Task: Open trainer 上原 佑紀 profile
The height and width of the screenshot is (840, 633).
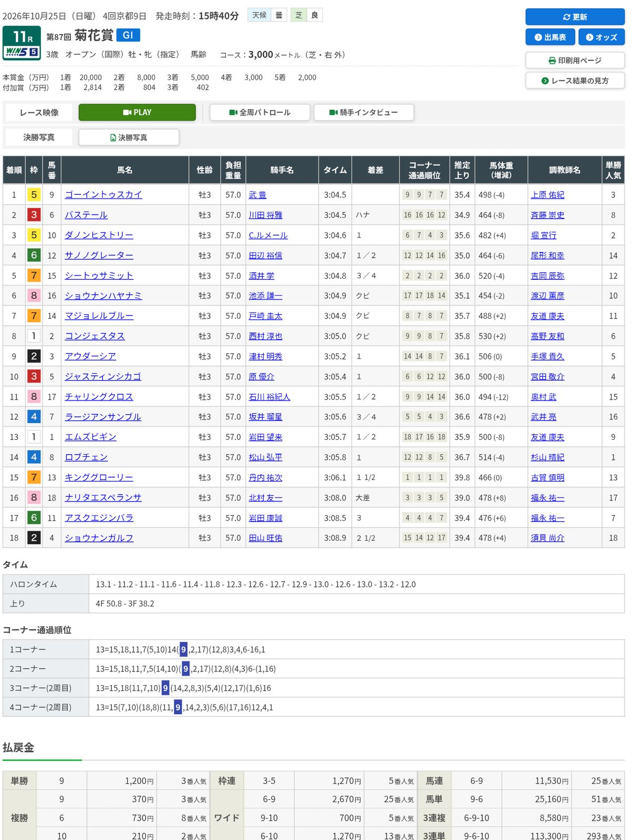Action: [x=547, y=195]
